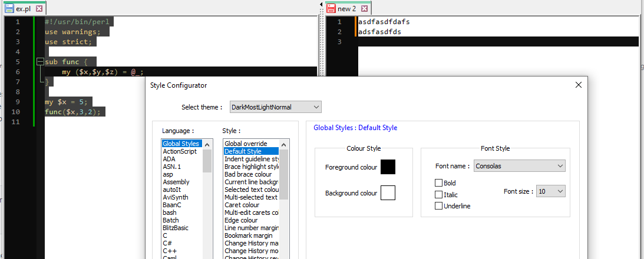Click the black Foreground colour swatch
The image size is (644, 259).
[388, 167]
